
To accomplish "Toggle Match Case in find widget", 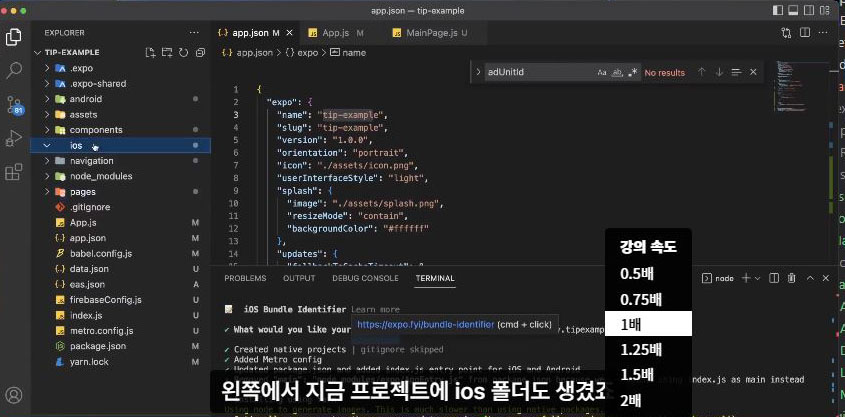I will (x=602, y=72).
